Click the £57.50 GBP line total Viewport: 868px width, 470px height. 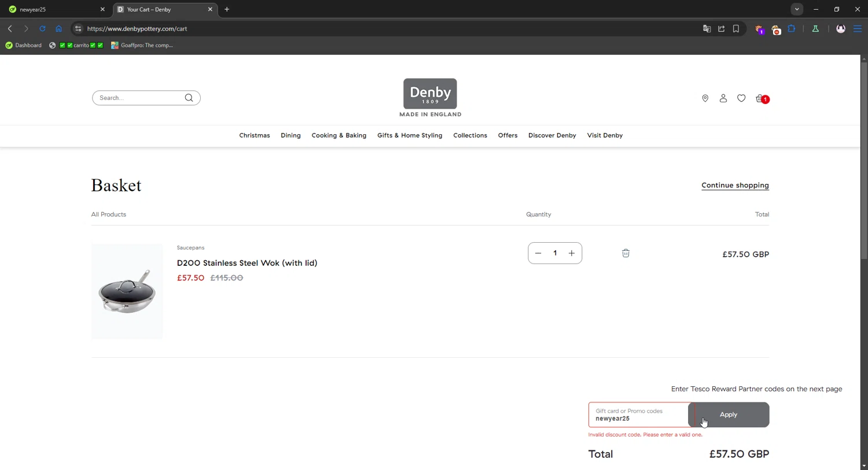click(745, 254)
